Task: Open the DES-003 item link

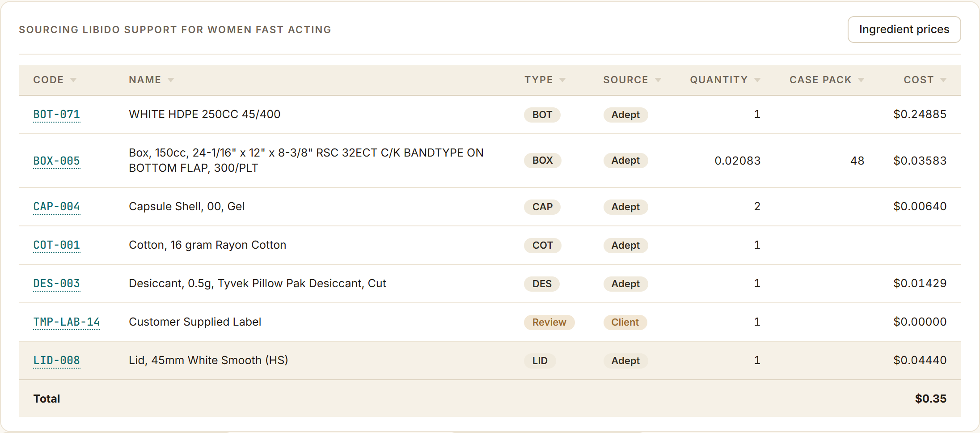Action: 57,284
